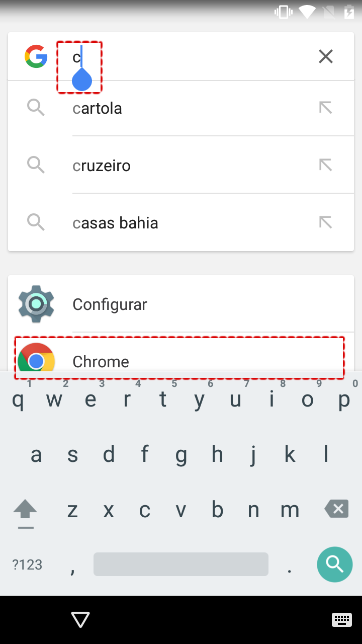
Task: Tap the Google logo icon
Action: coord(36,56)
